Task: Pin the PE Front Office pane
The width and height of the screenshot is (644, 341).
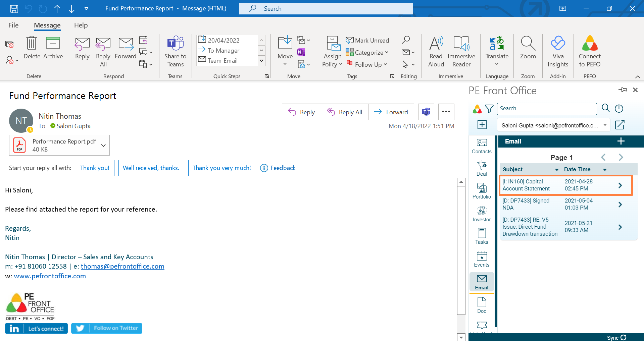Action: tap(623, 90)
